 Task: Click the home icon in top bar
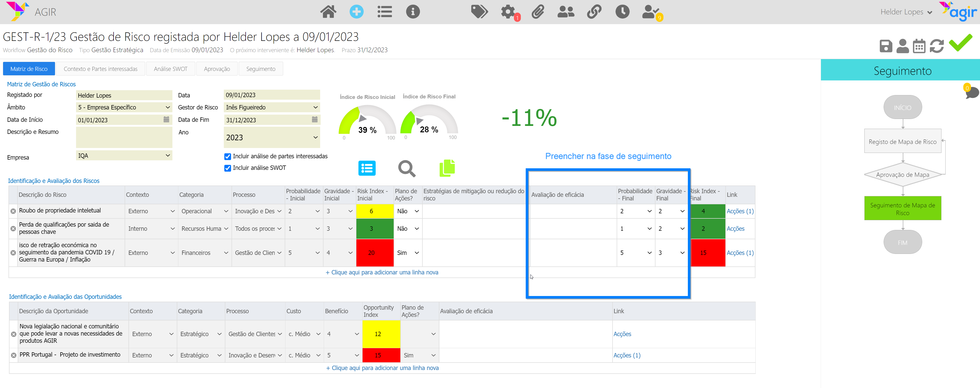[x=328, y=12]
